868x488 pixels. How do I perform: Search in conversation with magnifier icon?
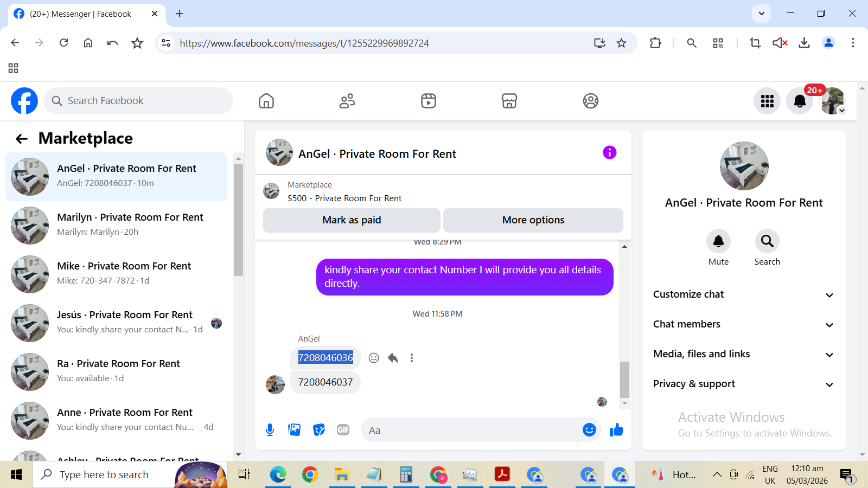767,241
